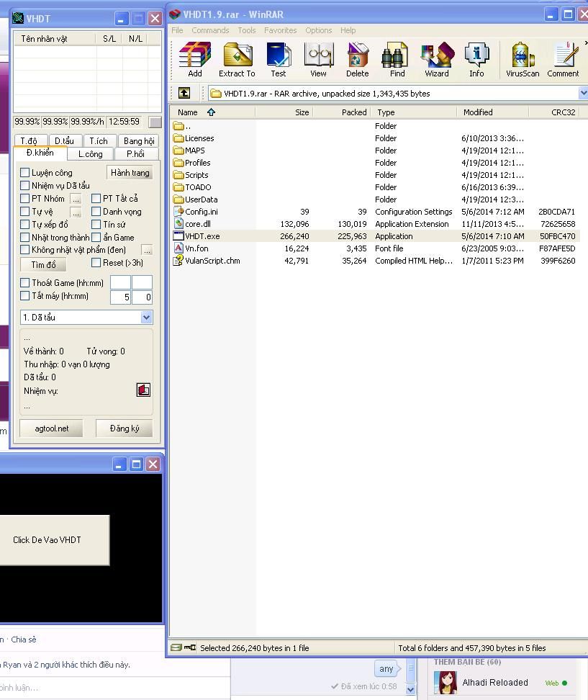Switch to the L.công tab
This screenshot has height=700, width=588.
click(91, 153)
